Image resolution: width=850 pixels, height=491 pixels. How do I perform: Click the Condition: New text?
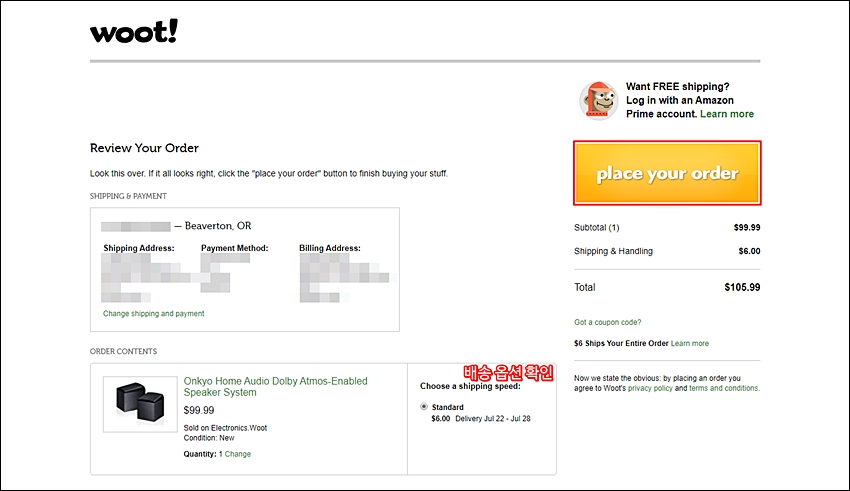(209, 438)
